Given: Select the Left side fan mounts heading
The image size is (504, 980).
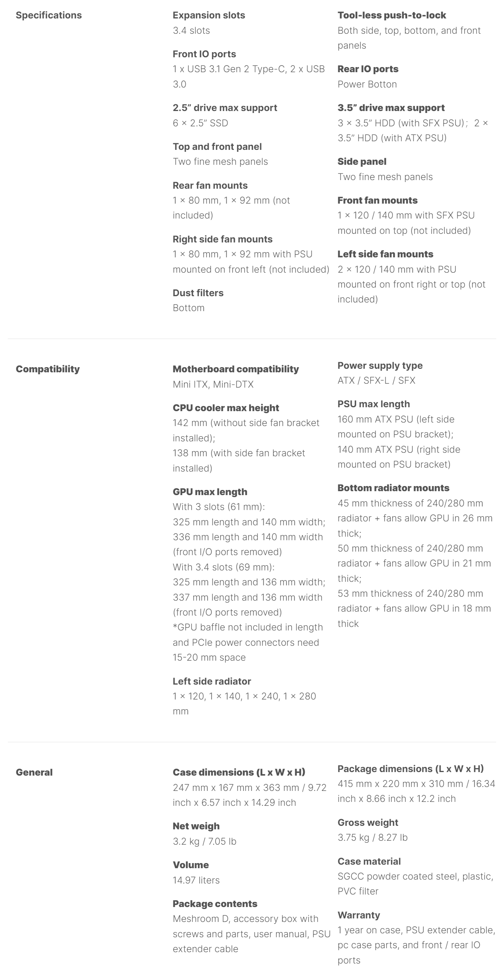Looking at the screenshot, I should [x=385, y=254].
